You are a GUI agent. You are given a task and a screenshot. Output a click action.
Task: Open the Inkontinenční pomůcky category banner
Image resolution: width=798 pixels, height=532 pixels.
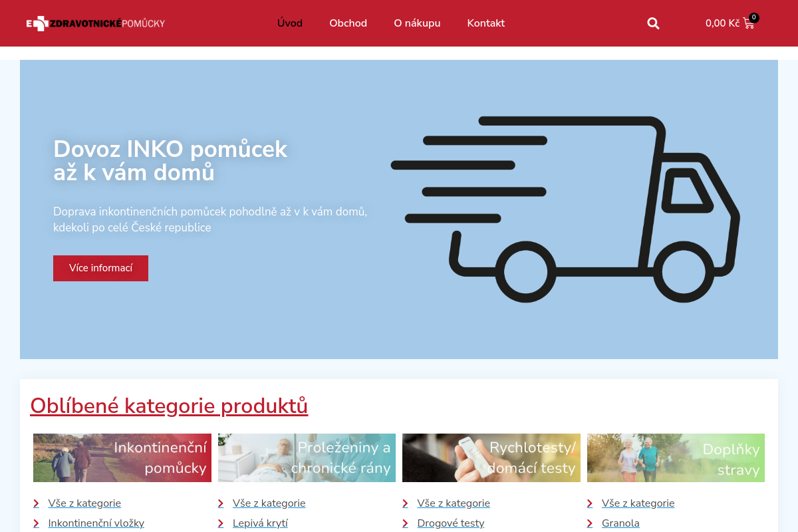pyautogui.click(x=122, y=458)
